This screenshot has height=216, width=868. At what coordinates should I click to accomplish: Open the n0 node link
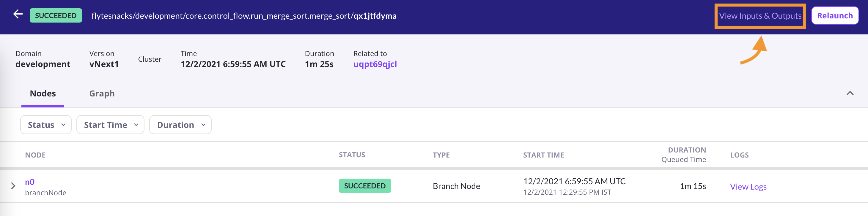30,182
